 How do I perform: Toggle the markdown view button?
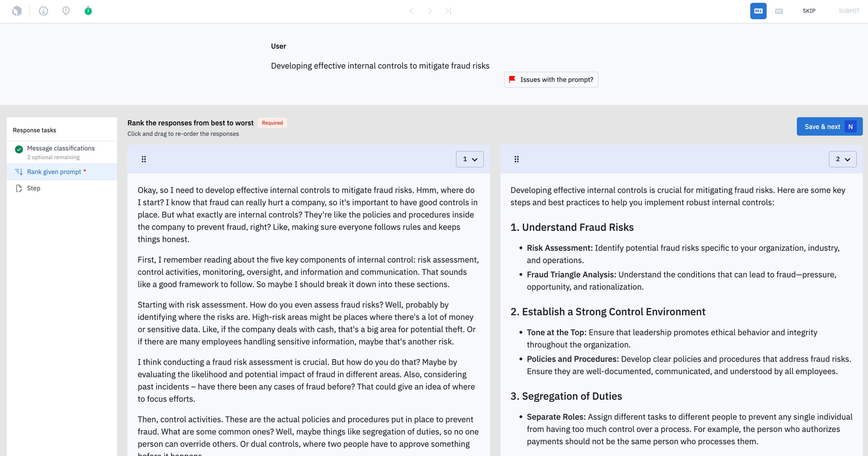click(758, 11)
